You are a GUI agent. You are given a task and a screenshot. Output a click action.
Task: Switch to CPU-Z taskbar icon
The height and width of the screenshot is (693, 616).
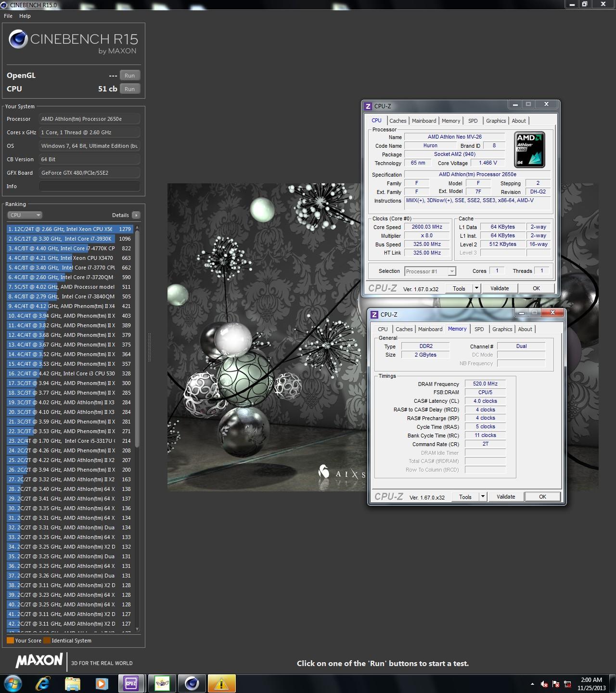(x=131, y=683)
